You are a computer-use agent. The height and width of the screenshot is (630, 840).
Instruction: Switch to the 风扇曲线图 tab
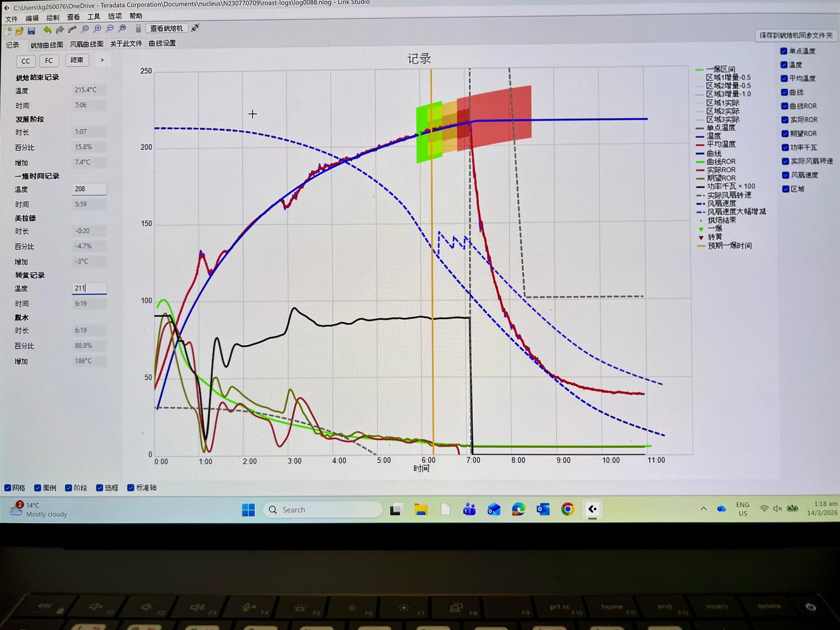(87, 44)
